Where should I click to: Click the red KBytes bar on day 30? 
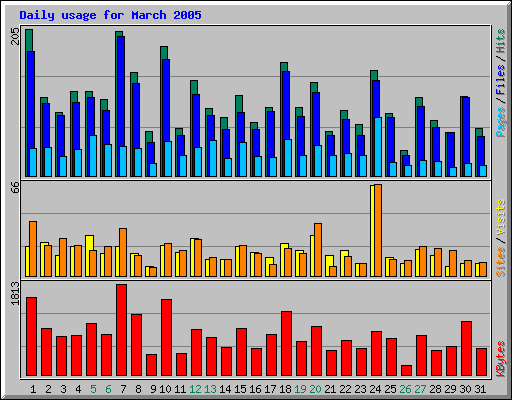[466, 349]
